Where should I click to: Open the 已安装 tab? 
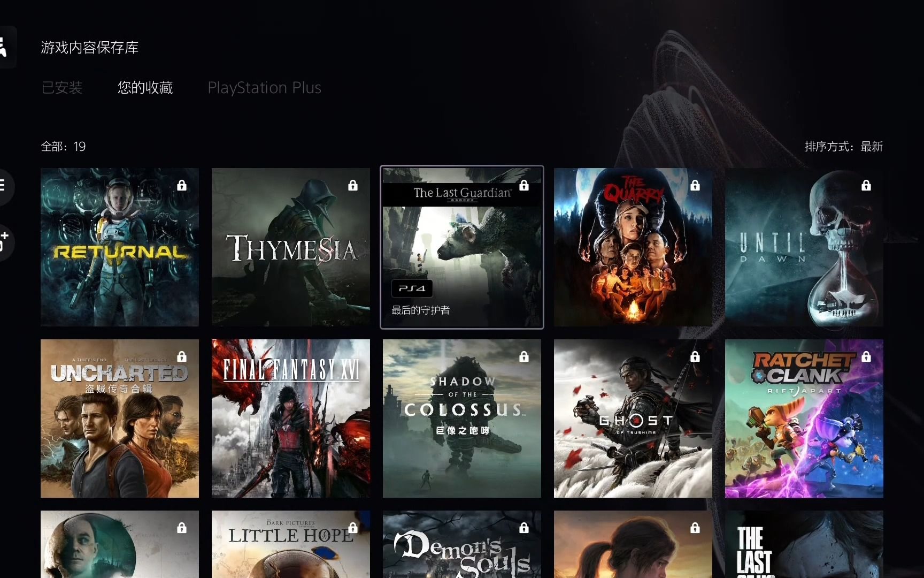coord(62,87)
